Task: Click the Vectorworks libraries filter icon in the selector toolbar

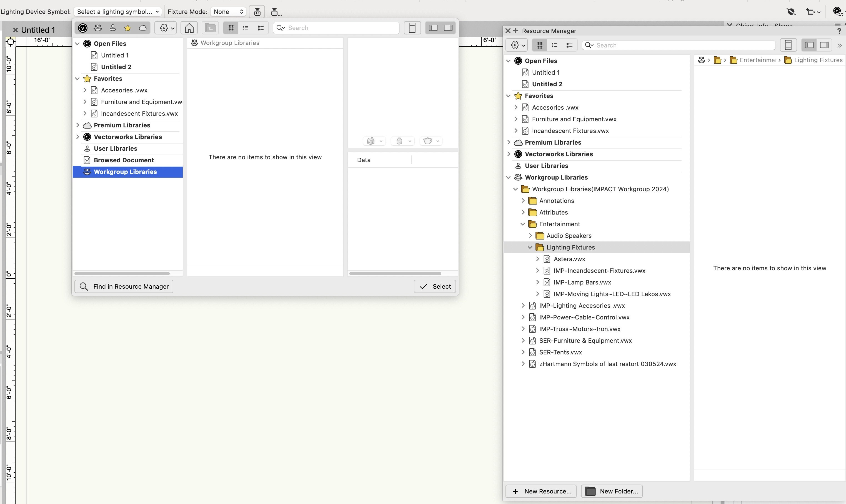Action: (x=82, y=28)
